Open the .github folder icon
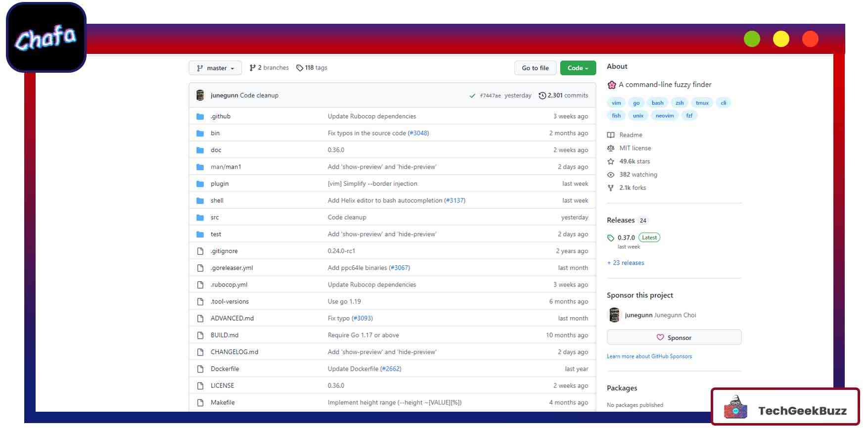Image resolution: width=868 pixels, height=431 pixels. coord(200,117)
